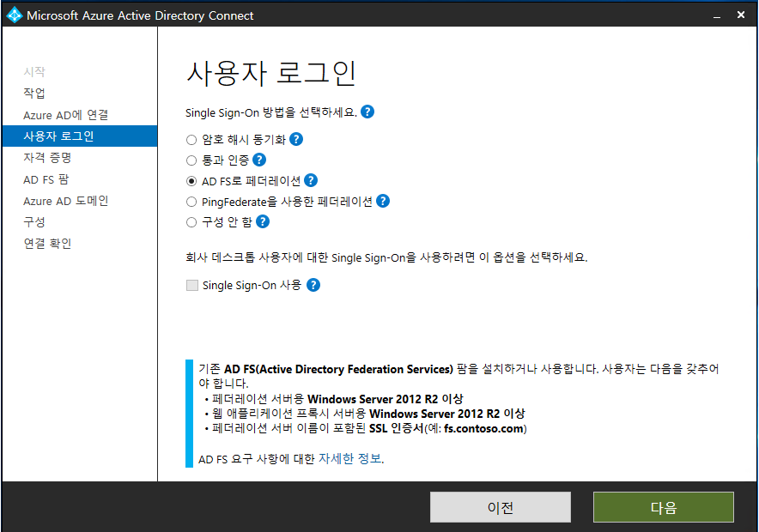Go to AD FS 팜 step
This screenshot has height=532, width=759.
coord(46,179)
